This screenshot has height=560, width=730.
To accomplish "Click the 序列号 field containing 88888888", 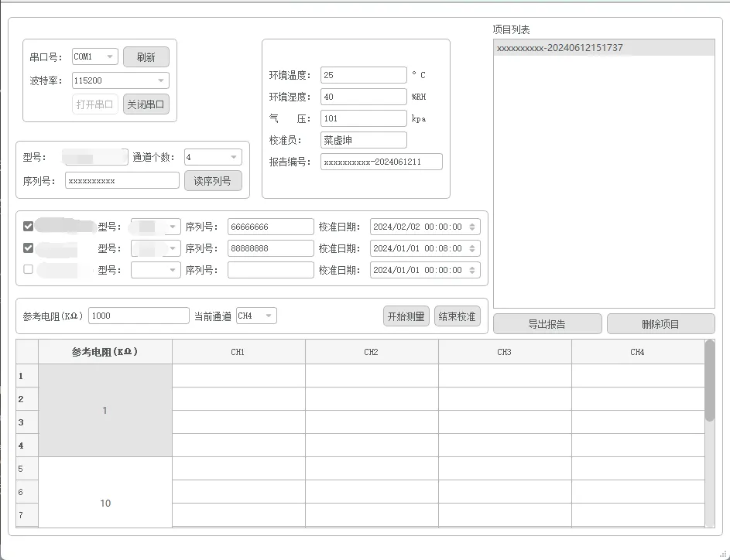I will (x=270, y=248).
